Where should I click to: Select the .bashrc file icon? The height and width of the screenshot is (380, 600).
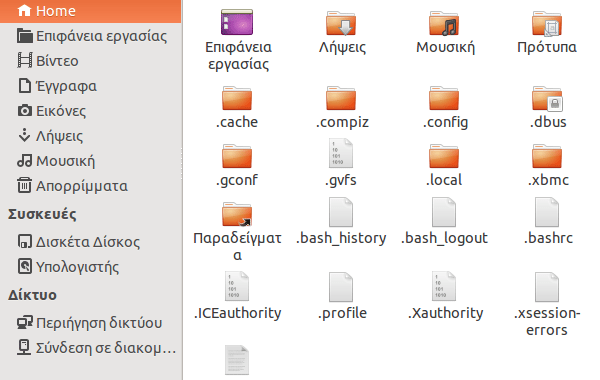tap(547, 212)
